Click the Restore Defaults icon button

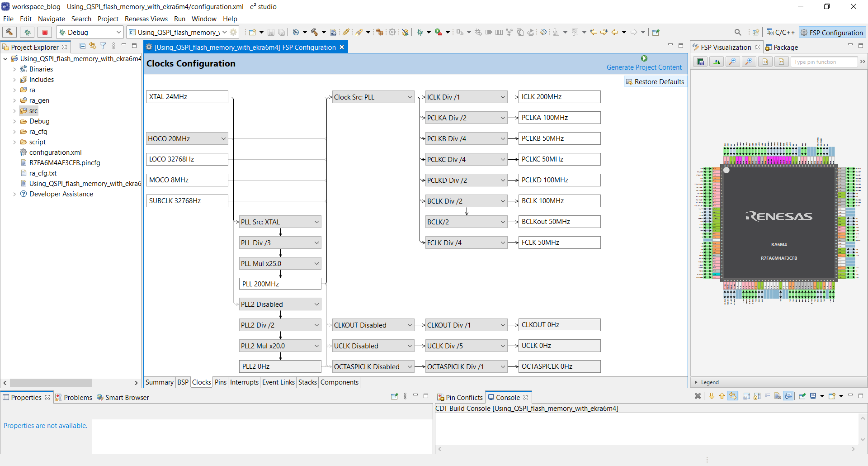[x=655, y=82]
